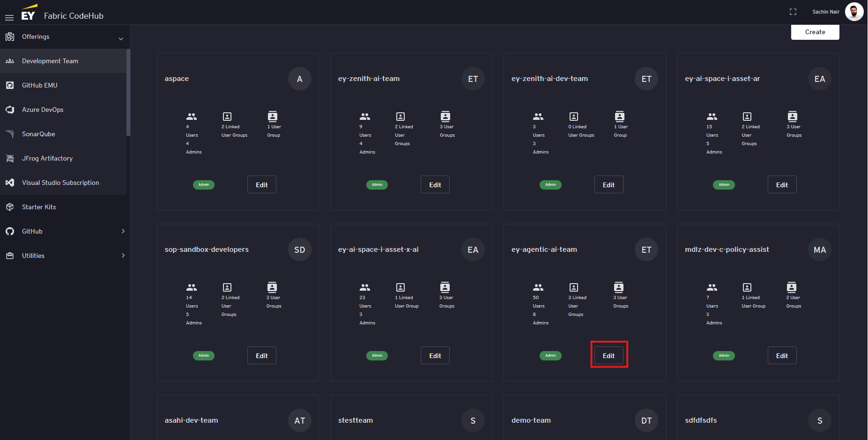Click the Create button
Screen dimensions: 868x440
(815, 32)
